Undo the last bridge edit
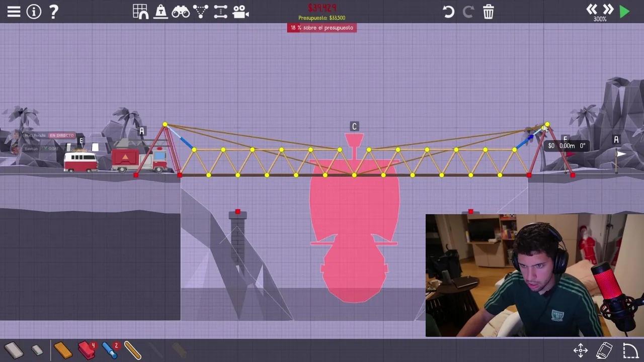This screenshot has width=644, height=362. pyautogui.click(x=448, y=11)
